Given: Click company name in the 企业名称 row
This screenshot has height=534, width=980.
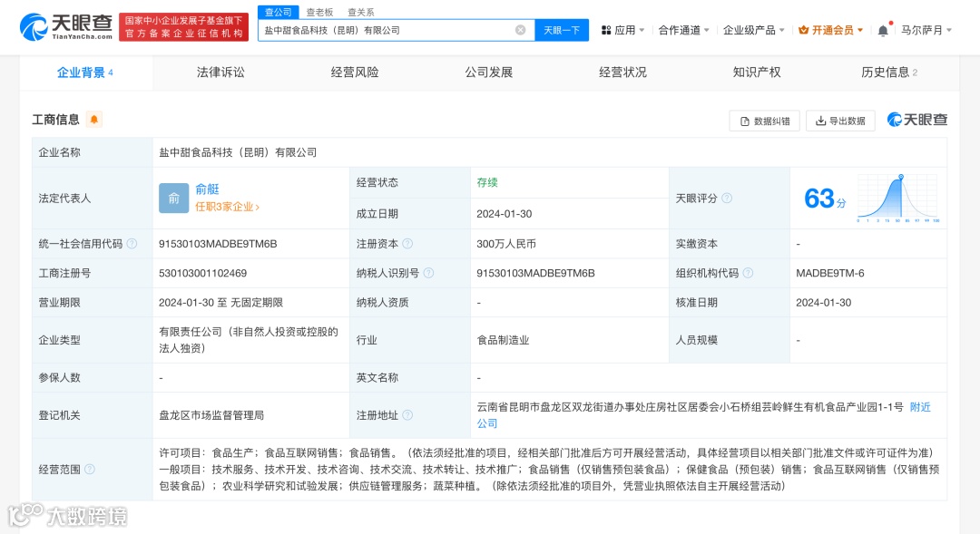Looking at the screenshot, I should tap(238, 152).
